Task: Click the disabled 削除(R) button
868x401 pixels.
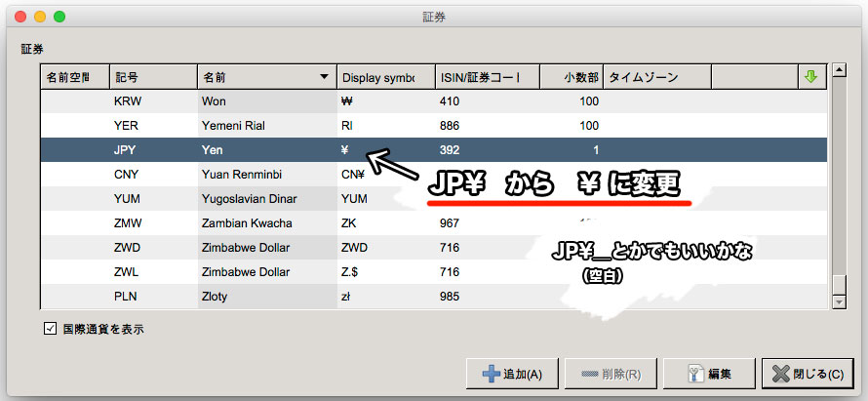Action: 610,373
